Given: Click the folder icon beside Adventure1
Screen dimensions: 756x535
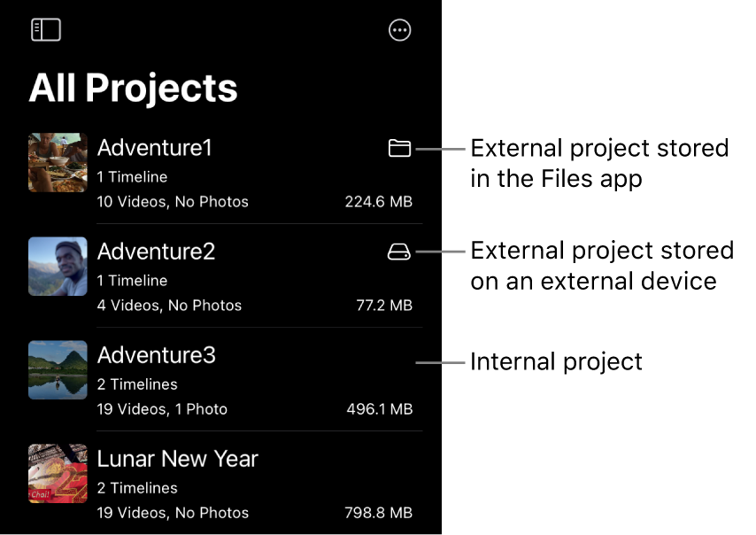Looking at the screenshot, I should [x=399, y=148].
